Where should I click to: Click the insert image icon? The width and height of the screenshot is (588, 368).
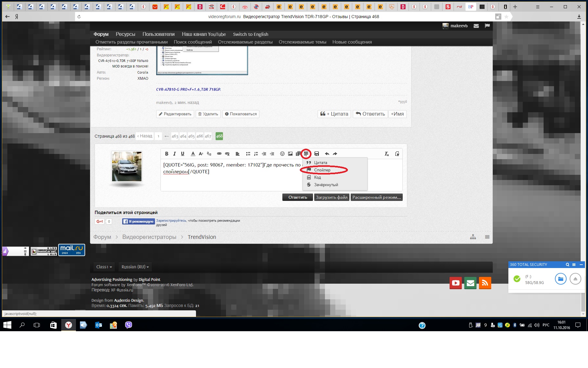(x=290, y=154)
